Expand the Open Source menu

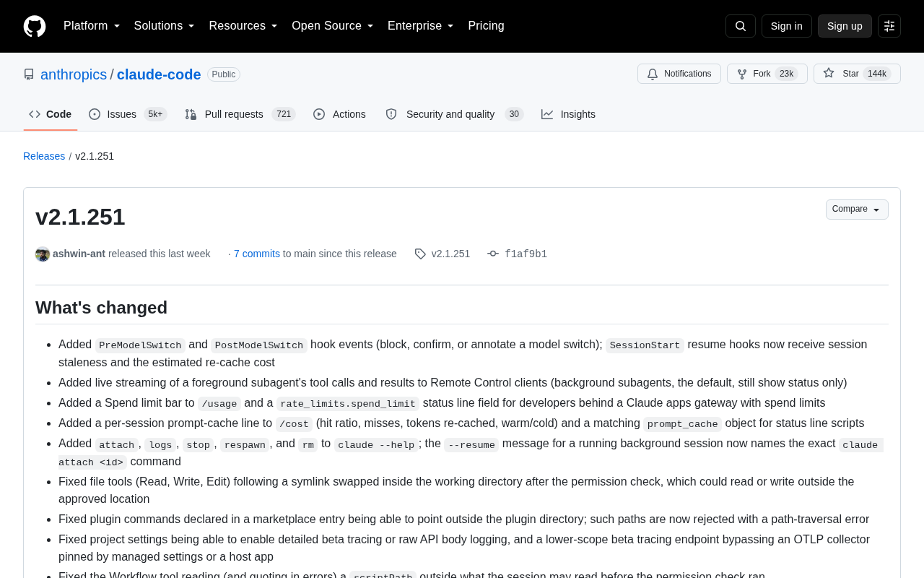[333, 26]
